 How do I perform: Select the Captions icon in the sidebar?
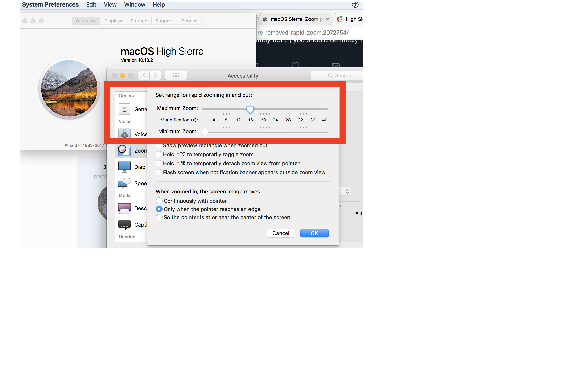click(x=124, y=225)
